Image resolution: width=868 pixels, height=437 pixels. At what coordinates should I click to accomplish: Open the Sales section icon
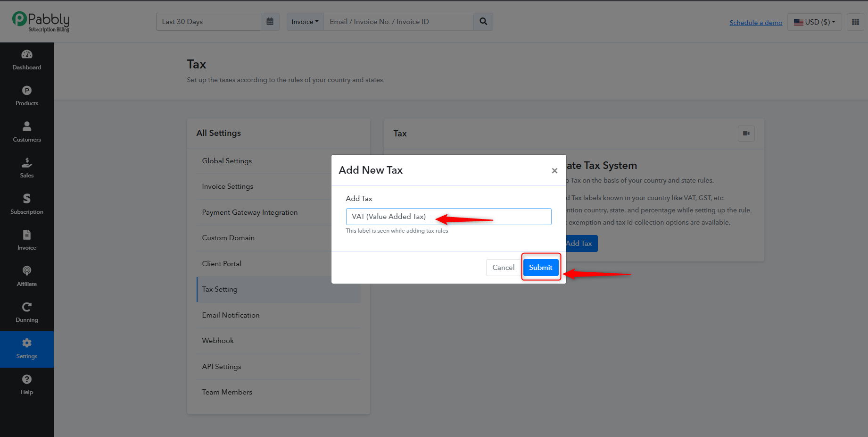[x=27, y=163]
